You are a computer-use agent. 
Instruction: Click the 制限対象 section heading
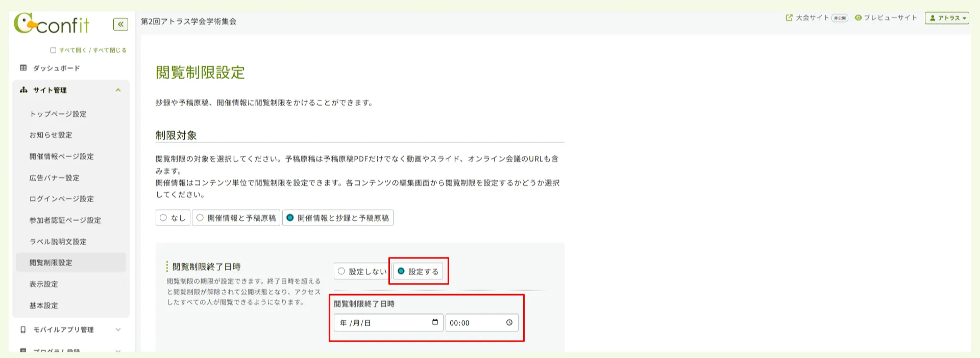(x=176, y=135)
